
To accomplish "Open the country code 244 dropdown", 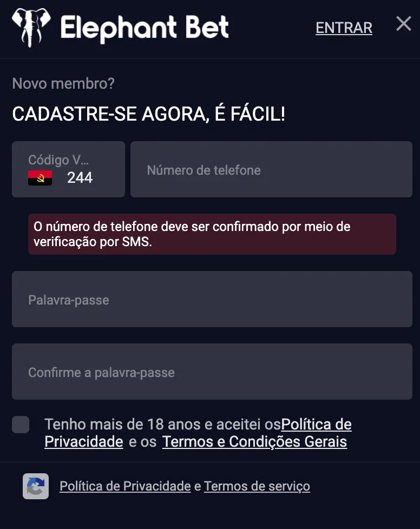I will [x=68, y=169].
